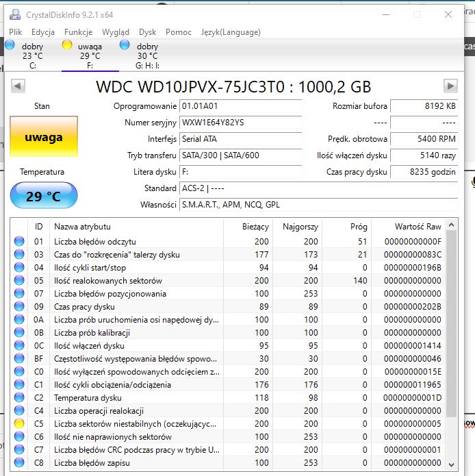This screenshot has width=475, height=476.
Task: Click the 29 °C temperature indicator
Action: click(44, 195)
